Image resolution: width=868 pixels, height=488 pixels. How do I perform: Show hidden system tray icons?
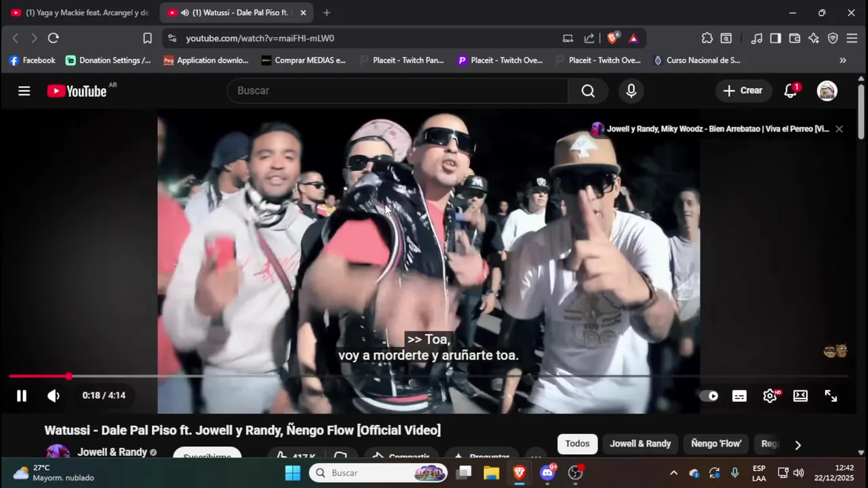coord(673,473)
